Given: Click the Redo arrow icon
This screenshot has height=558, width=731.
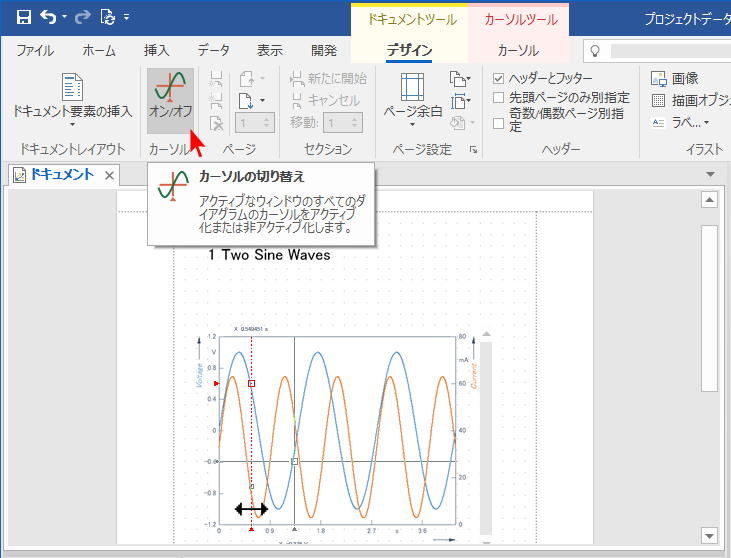Looking at the screenshot, I should 83,17.
